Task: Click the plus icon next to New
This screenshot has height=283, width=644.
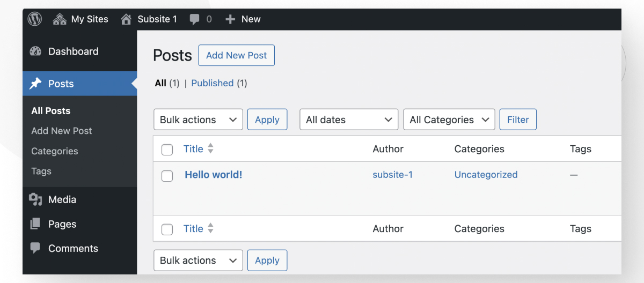Action: [230, 19]
